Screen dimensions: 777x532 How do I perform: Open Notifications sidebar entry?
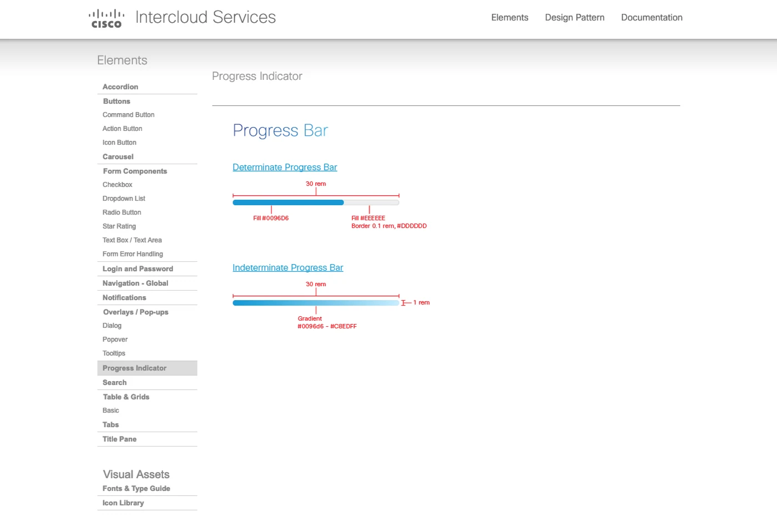coord(124,298)
